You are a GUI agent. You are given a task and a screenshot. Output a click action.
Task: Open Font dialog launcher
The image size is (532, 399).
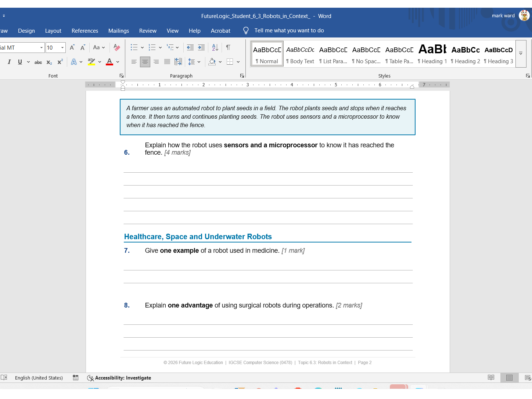pyautogui.click(x=122, y=76)
